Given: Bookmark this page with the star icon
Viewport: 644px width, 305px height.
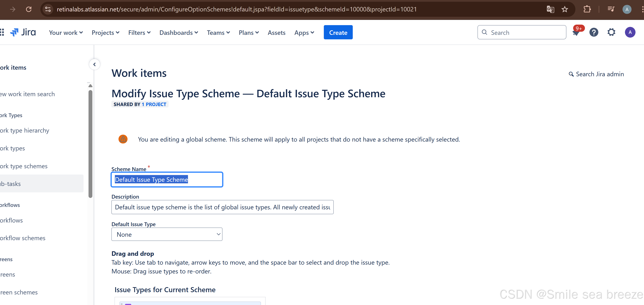Looking at the screenshot, I should (565, 9).
